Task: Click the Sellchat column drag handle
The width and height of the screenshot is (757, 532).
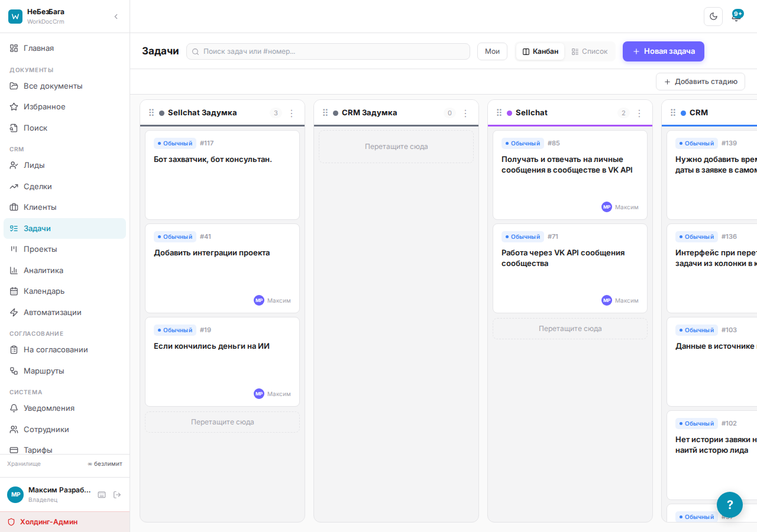Action: coord(499,112)
